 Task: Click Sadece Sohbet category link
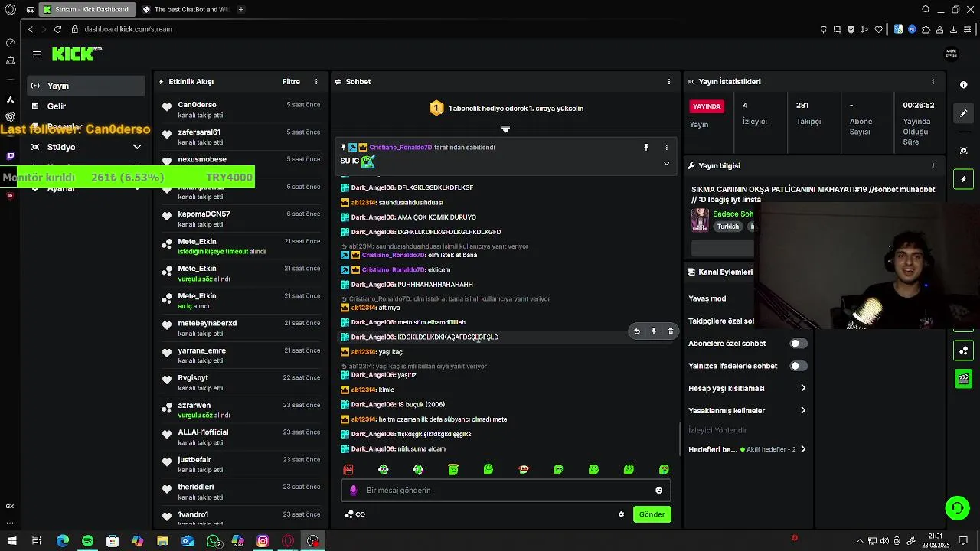[735, 214]
